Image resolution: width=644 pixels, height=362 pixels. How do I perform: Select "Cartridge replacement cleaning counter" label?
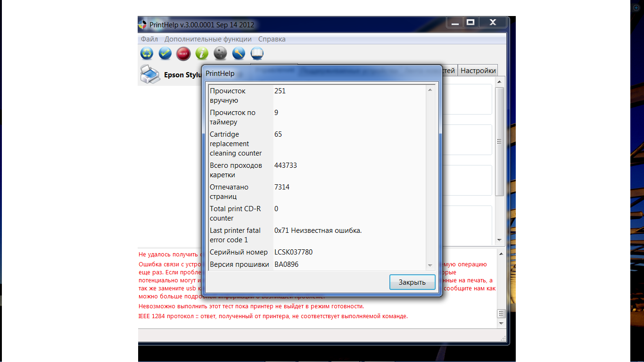[x=236, y=144]
